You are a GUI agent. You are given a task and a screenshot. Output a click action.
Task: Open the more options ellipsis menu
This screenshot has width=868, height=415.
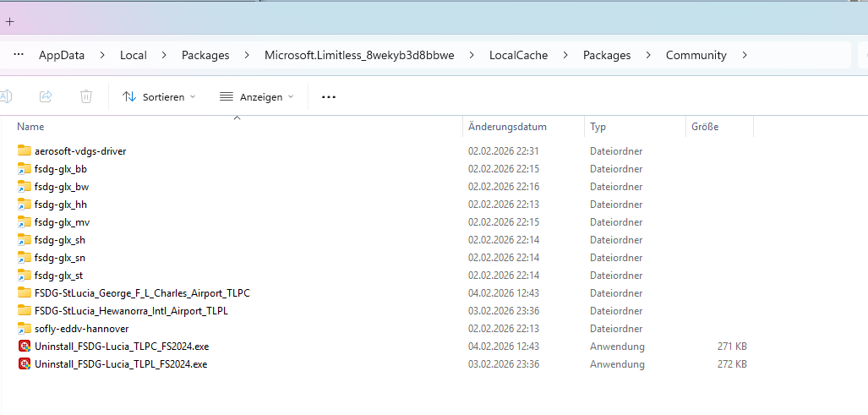click(329, 97)
